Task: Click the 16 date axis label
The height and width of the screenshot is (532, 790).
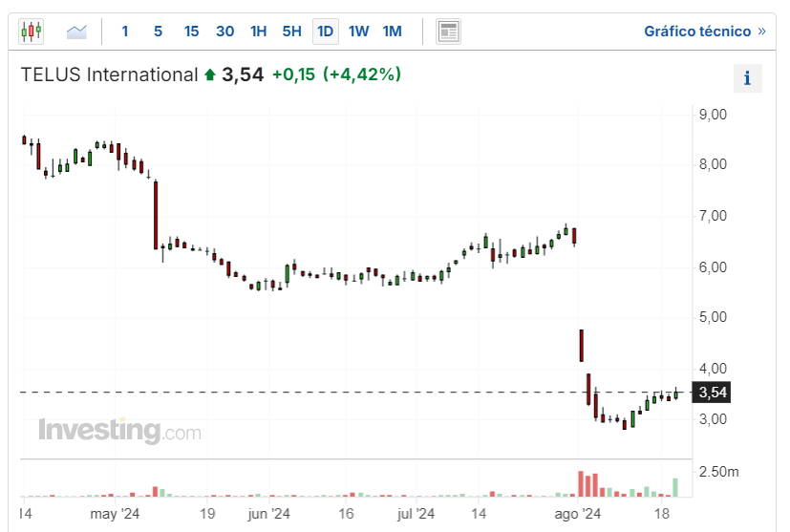Action: click(x=346, y=514)
